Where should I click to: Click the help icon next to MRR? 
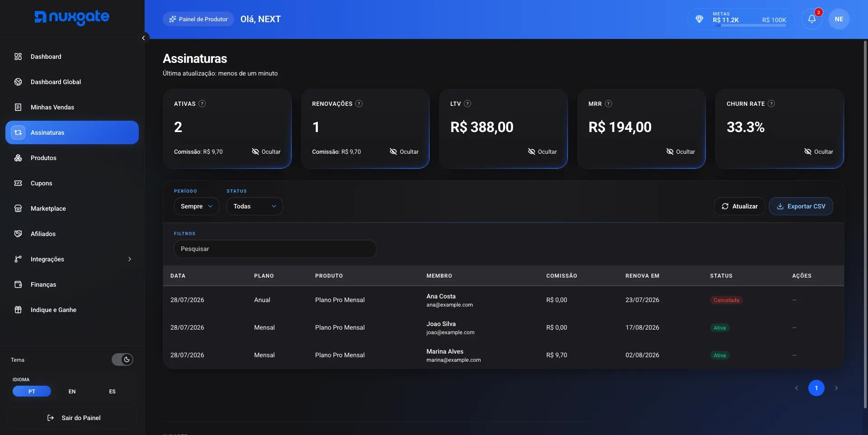pyautogui.click(x=609, y=104)
